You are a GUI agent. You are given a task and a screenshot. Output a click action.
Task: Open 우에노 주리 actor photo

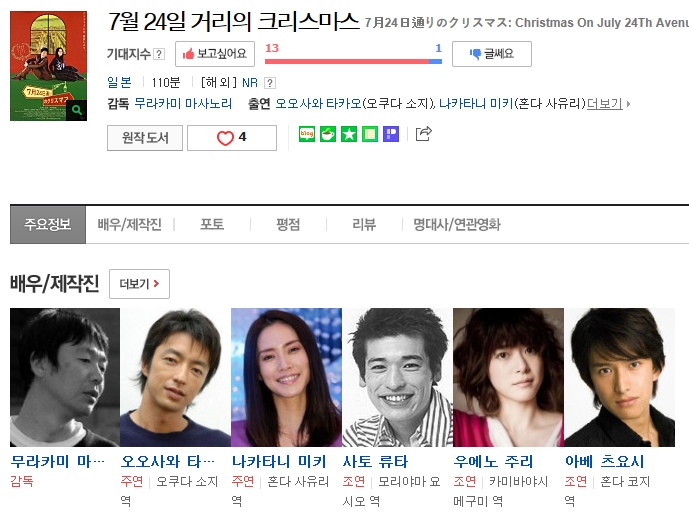point(508,377)
